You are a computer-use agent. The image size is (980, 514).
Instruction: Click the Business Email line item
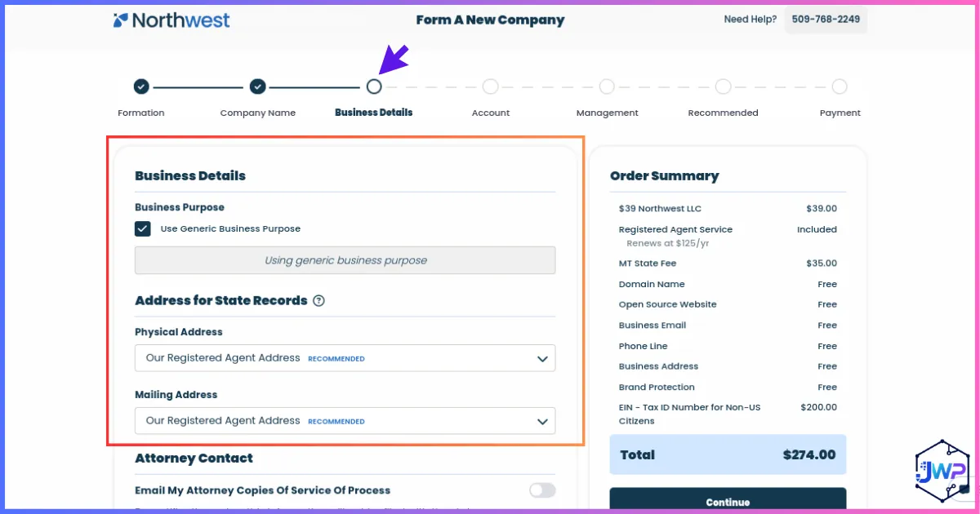[x=728, y=325]
